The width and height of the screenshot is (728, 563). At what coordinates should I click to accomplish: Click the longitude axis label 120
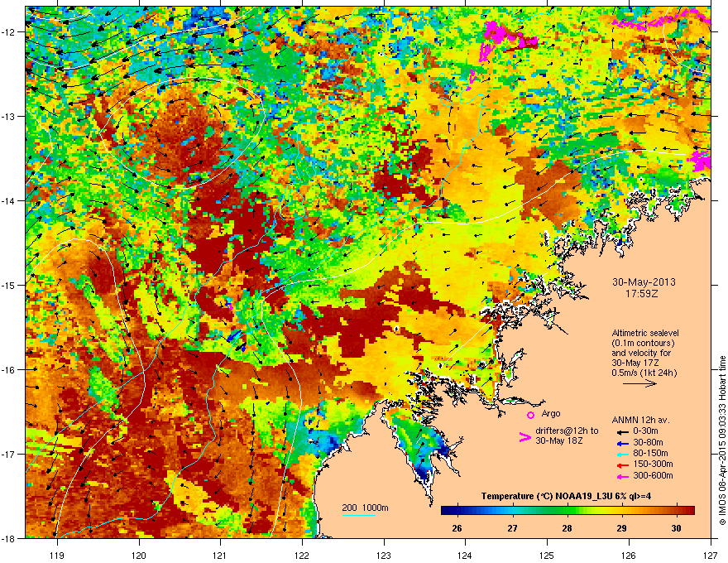(x=139, y=555)
